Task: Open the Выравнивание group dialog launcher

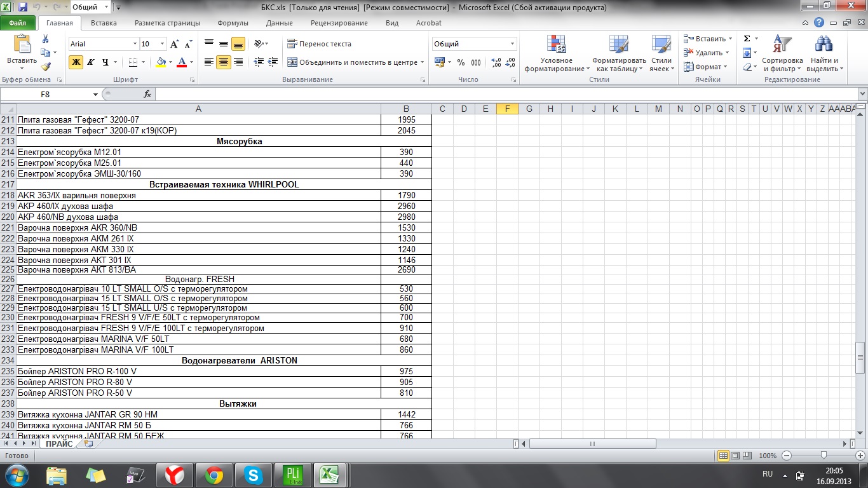Action: 423,80
